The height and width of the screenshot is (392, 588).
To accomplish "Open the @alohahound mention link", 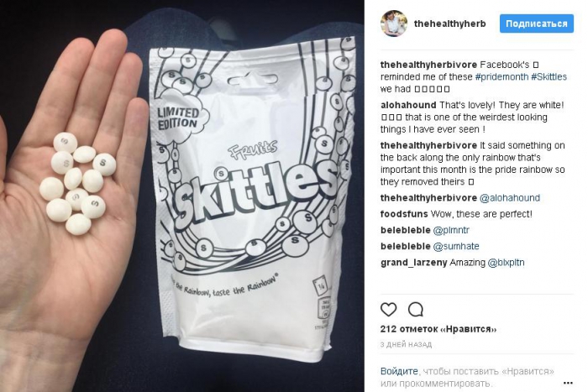I will pyautogui.click(x=510, y=198).
